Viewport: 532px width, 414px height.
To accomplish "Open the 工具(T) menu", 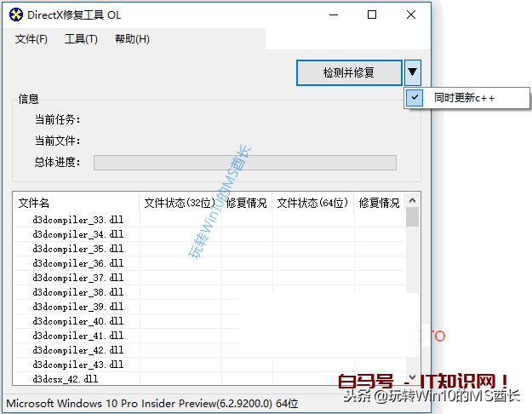I will pos(81,39).
